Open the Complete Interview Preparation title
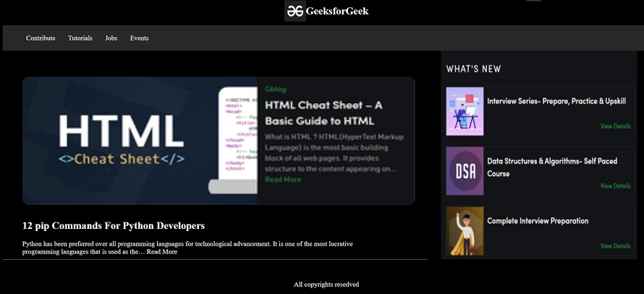The width and height of the screenshot is (644, 294). [x=538, y=221]
